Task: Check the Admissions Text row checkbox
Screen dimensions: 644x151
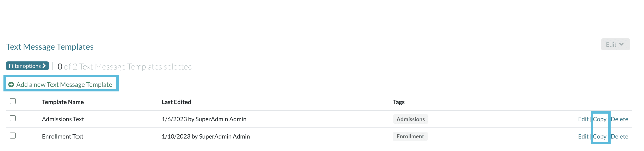Action: (x=13, y=118)
